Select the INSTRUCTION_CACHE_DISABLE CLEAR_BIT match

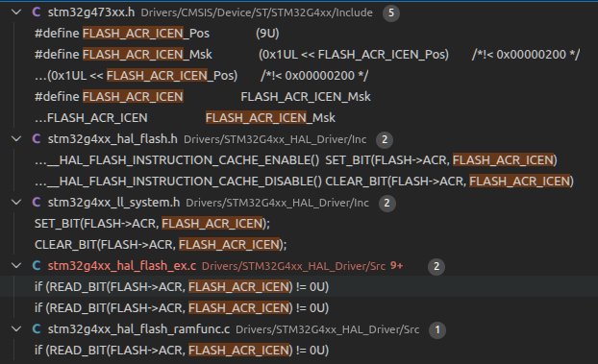pos(304,182)
